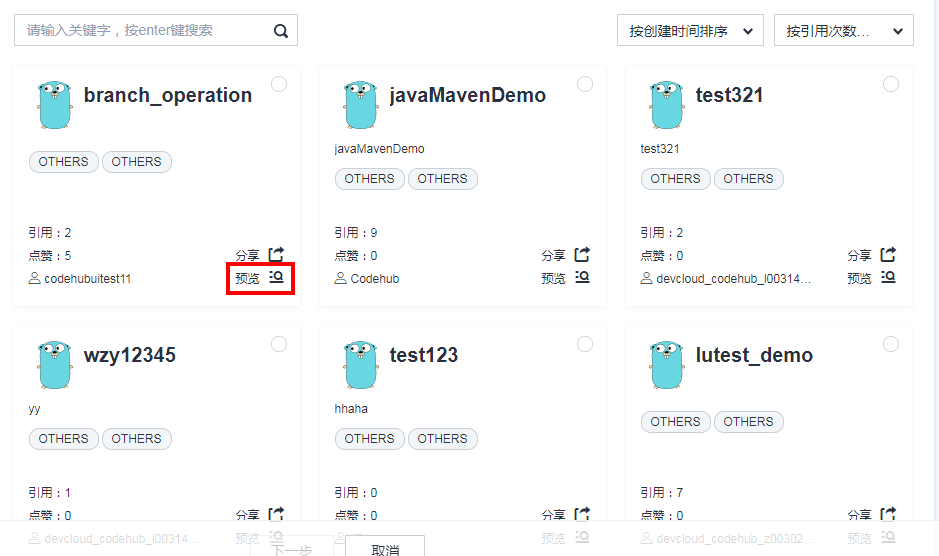
Task: Click share icon on test321 card
Action: coord(888,255)
